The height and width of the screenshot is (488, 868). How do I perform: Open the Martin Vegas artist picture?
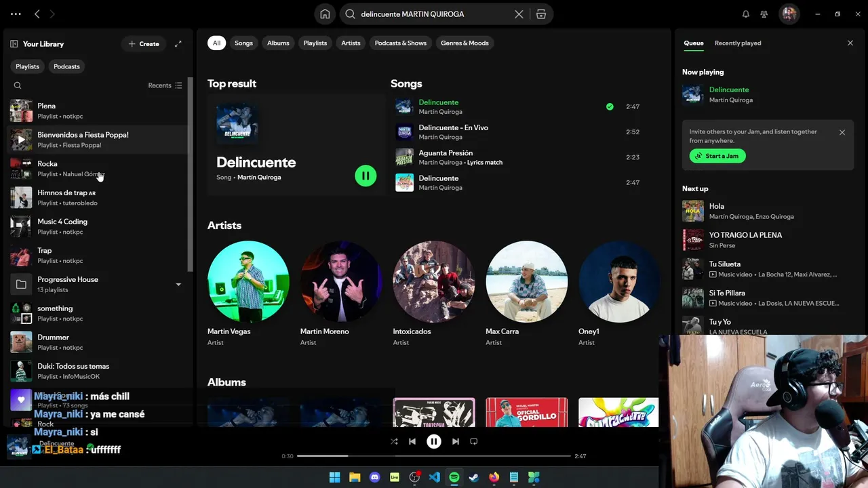coord(248,281)
